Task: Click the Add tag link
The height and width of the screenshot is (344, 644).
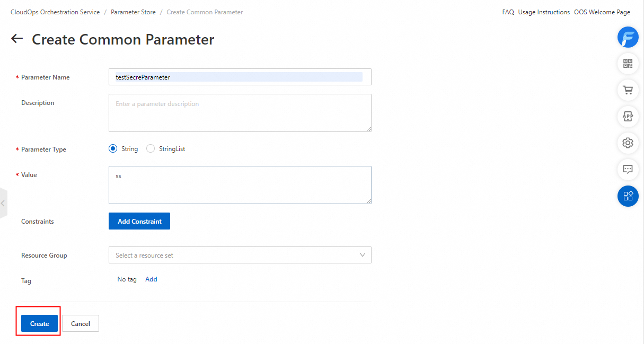Action: [151, 279]
